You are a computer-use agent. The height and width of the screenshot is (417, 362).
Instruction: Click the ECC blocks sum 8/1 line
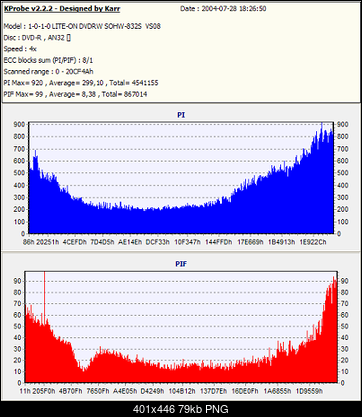(x=48, y=60)
